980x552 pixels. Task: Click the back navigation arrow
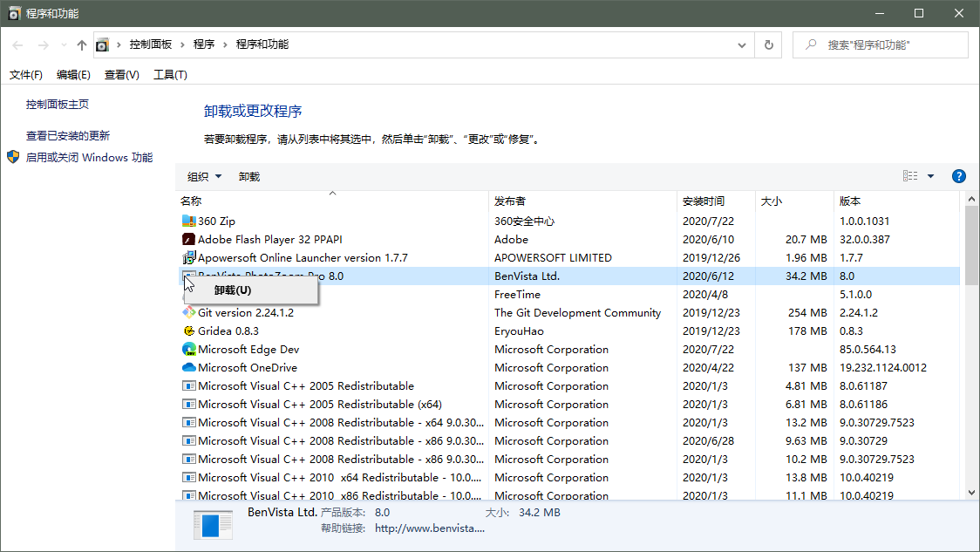point(17,45)
